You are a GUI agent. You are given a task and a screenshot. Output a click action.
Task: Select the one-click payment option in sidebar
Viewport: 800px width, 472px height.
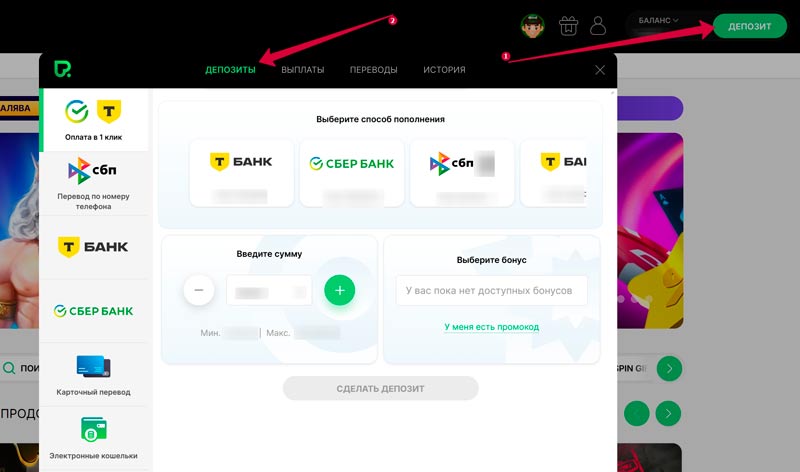pyautogui.click(x=94, y=120)
